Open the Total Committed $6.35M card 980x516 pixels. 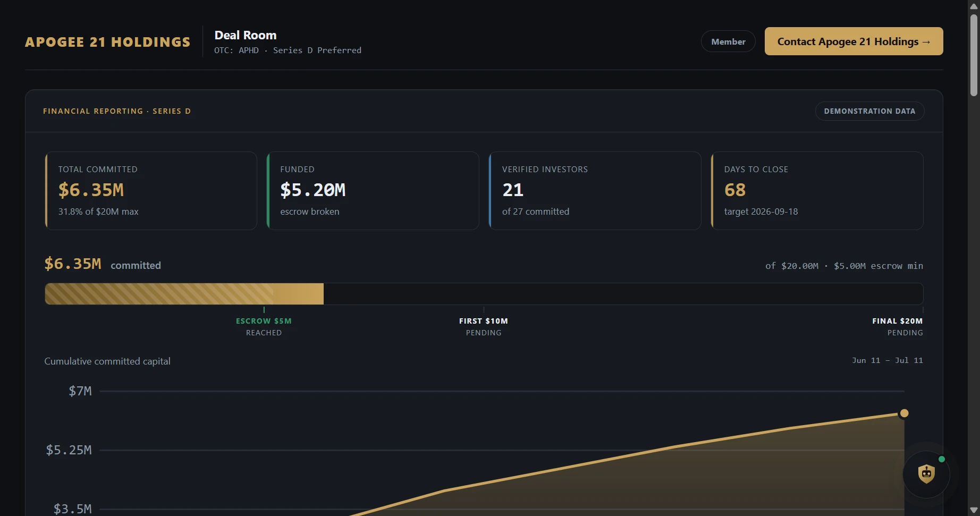151,191
